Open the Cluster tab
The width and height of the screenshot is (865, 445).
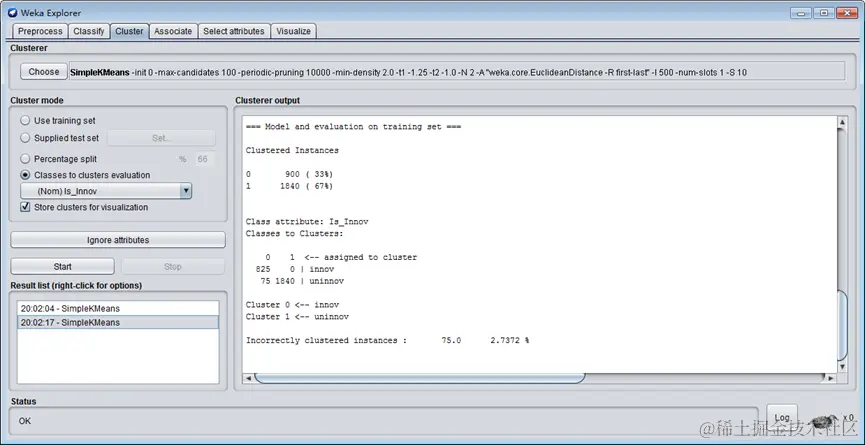coord(129,31)
